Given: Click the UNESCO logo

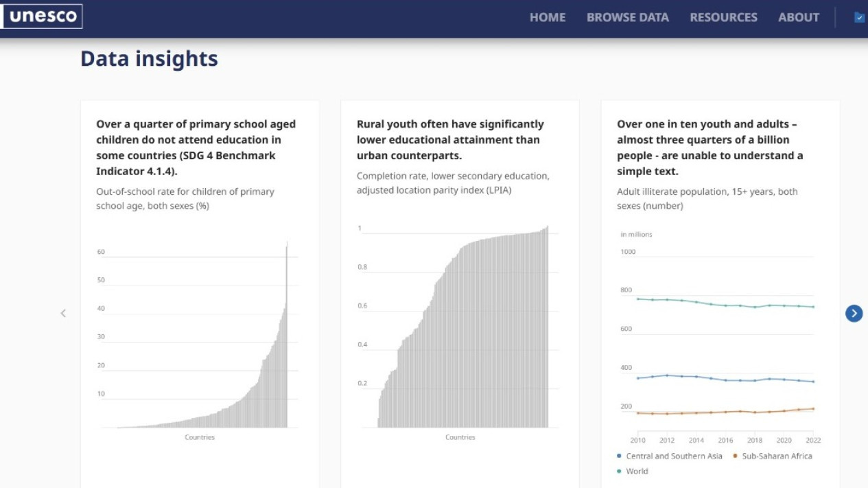Looking at the screenshot, I should 43,16.
